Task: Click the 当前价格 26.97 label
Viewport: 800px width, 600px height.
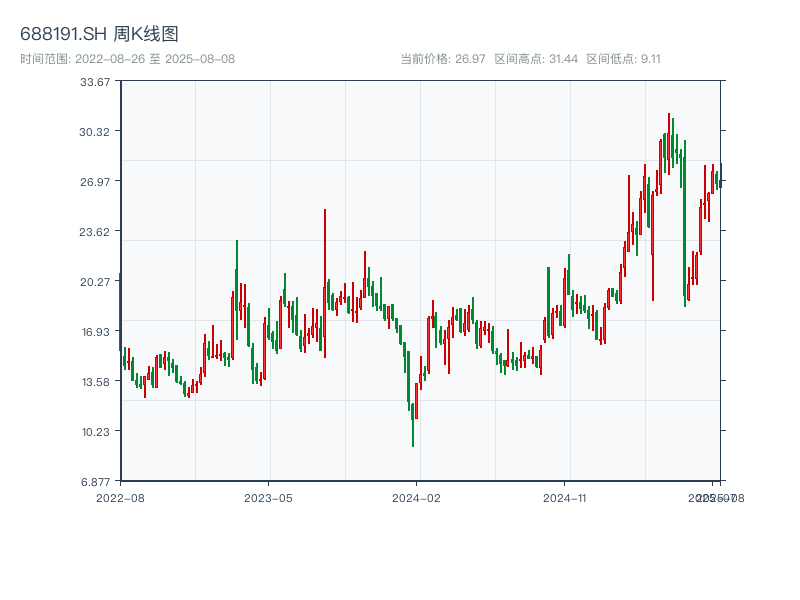Action: point(443,59)
